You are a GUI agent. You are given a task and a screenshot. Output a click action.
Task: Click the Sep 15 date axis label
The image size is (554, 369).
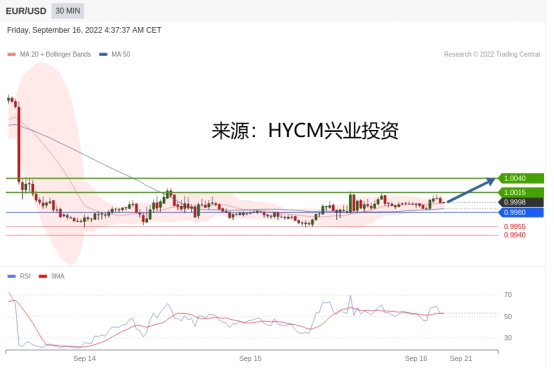(x=250, y=358)
